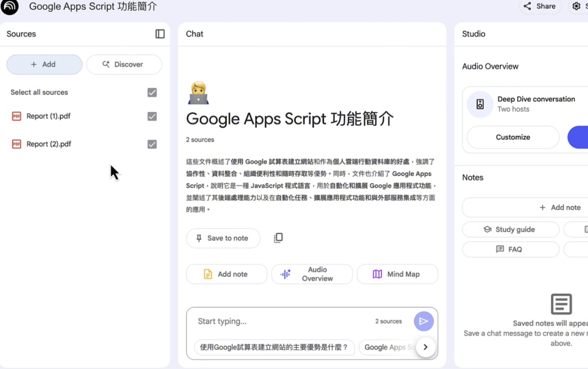Click the NotebookLM logo icon
The image size is (588, 369).
[10, 7]
